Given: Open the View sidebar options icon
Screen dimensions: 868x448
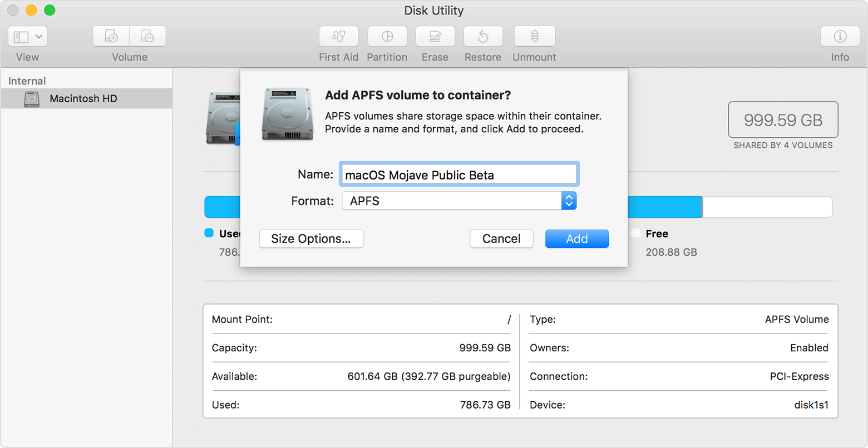Looking at the screenshot, I should point(21,37).
